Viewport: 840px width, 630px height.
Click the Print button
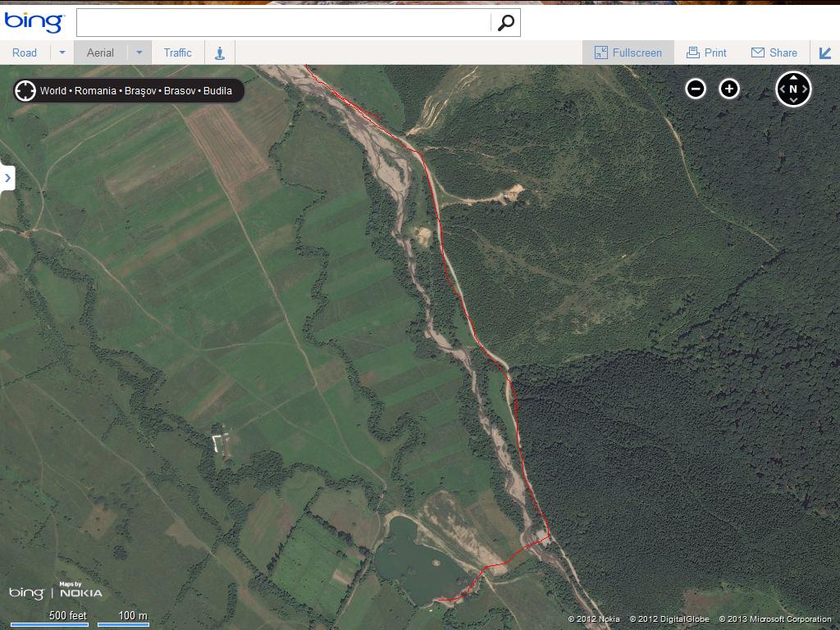point(706,52)
